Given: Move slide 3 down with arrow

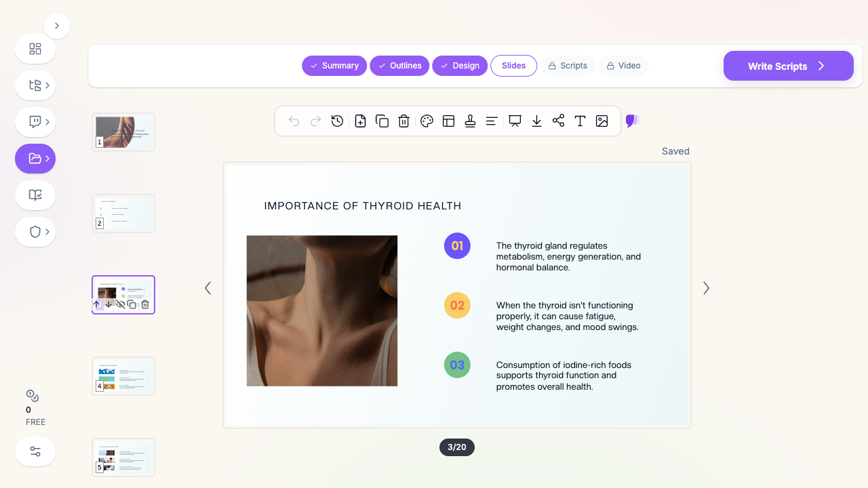Looking at the screenshot, I should 108,304.
